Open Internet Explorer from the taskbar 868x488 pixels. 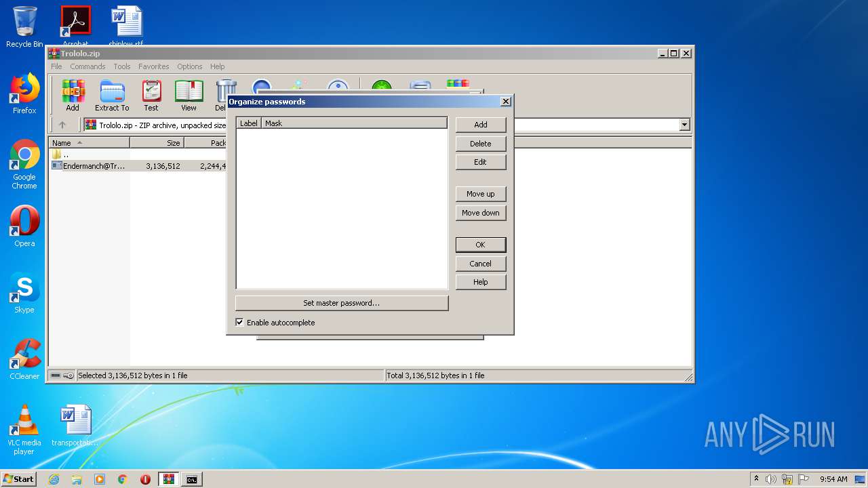(x=54, y=479)
